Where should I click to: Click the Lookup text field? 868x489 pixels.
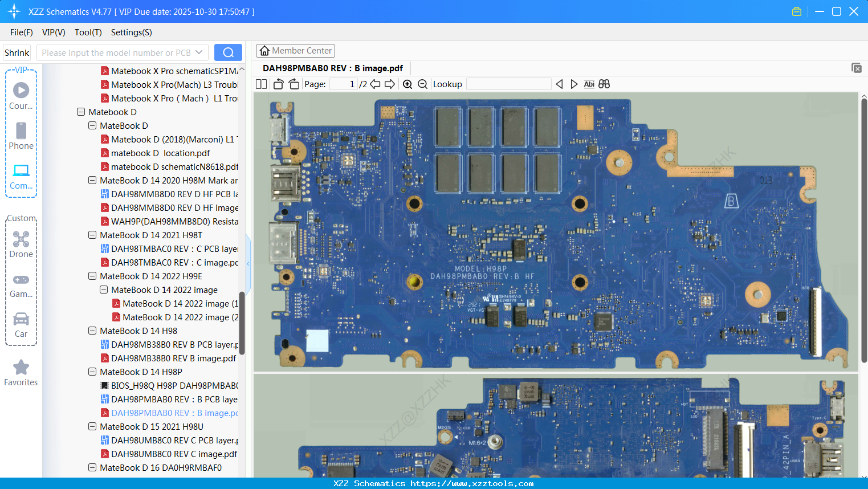coord(509,84)
